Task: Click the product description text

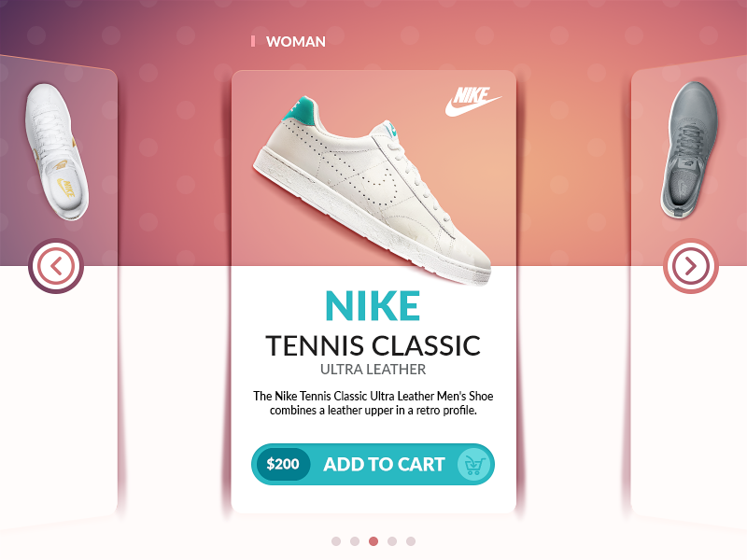Action: point(373,403)
